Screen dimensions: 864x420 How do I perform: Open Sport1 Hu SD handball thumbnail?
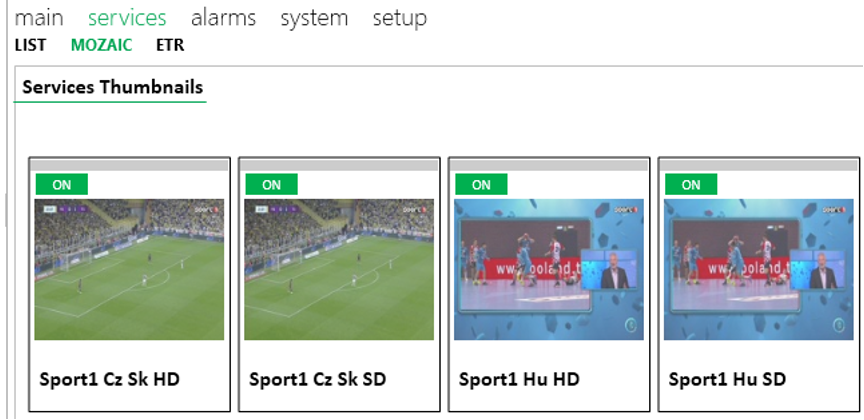click(759, 270)
